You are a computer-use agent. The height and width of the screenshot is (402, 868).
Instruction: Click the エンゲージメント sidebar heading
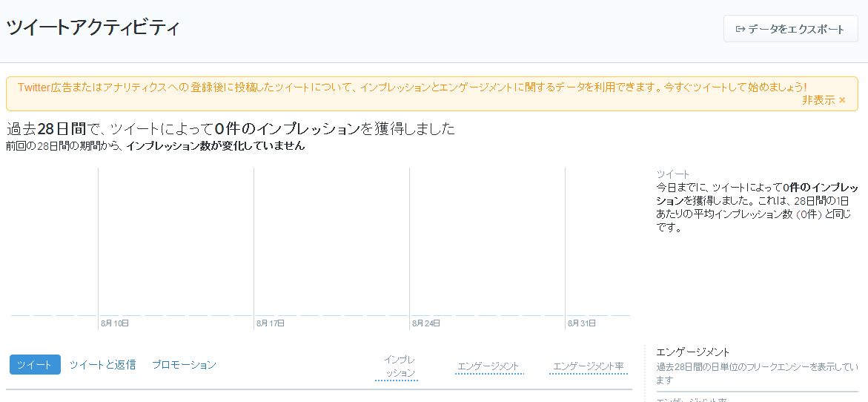tap(692, 352)
